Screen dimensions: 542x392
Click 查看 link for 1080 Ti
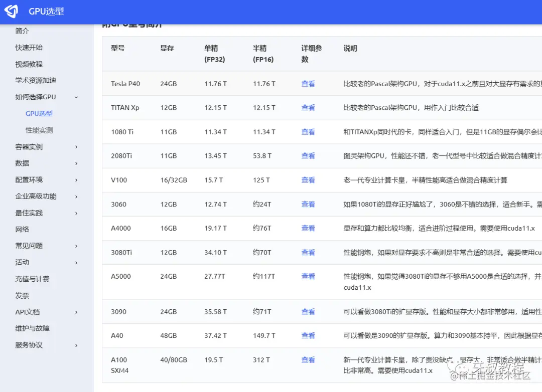[308, 132]
